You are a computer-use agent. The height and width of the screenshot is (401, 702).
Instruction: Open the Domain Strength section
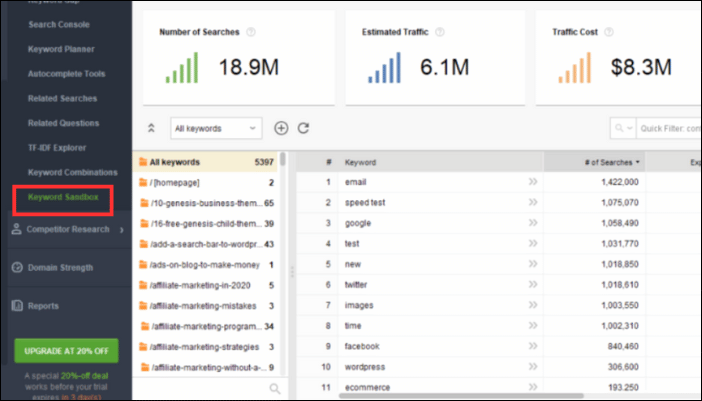click(x=60, y=268)
